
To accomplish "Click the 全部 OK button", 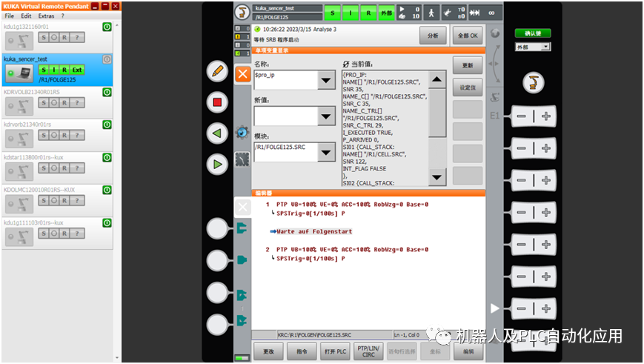I will click(468, 36).
